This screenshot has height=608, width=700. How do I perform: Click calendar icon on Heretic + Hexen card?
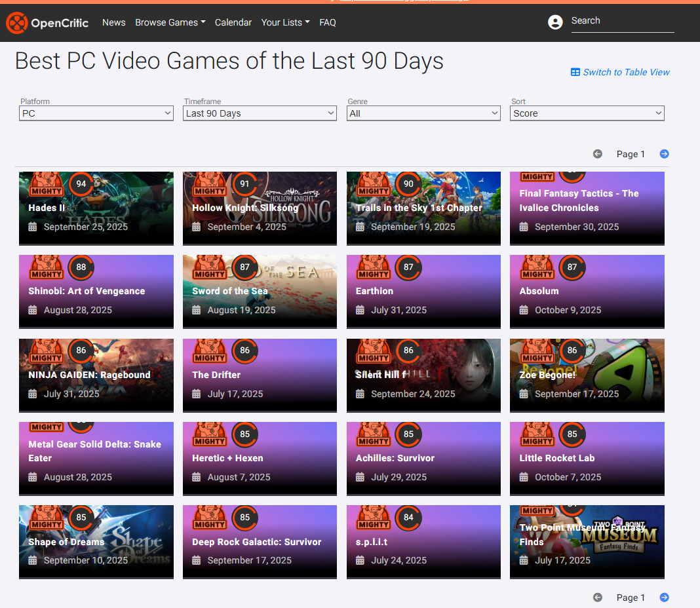[x=197, y=477]
